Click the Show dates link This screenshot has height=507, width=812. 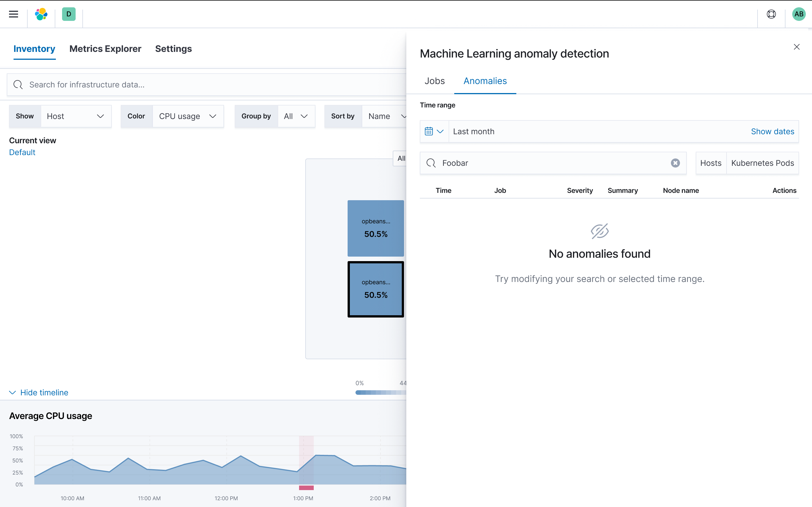coord(773,131)
